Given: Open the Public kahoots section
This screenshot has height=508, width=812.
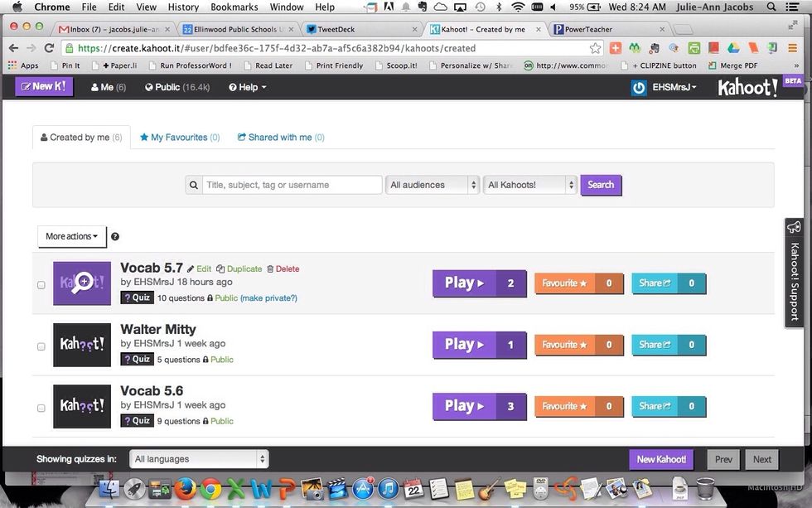Looking at the screenshot, I should coord(177,87).
